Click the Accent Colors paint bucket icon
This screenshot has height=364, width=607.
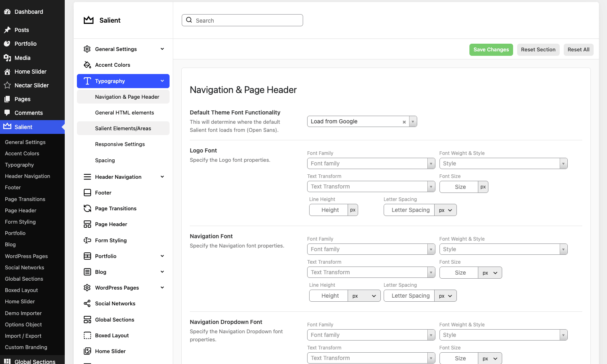[x=87, y=65]
